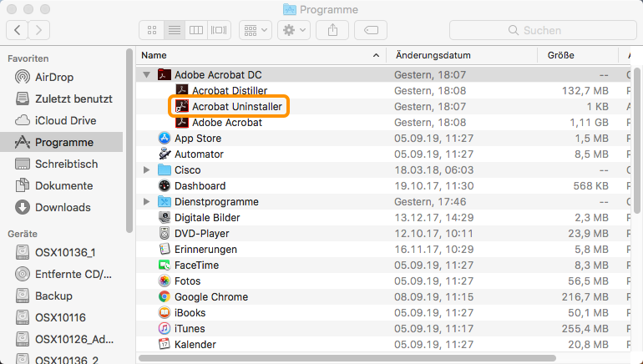Viewport: 643px width, 364px height.
Task: Select DVD-Player in the list
Action: pos(202,234)
